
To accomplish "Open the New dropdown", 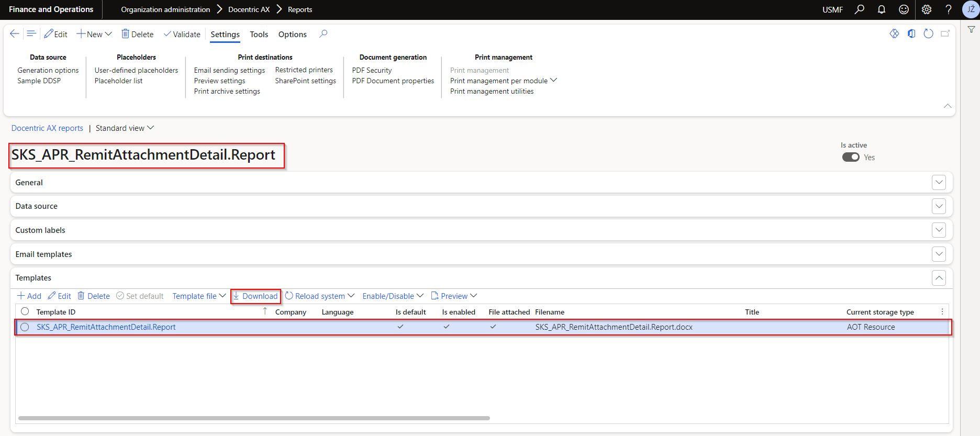I will click(x=94, y=34).
